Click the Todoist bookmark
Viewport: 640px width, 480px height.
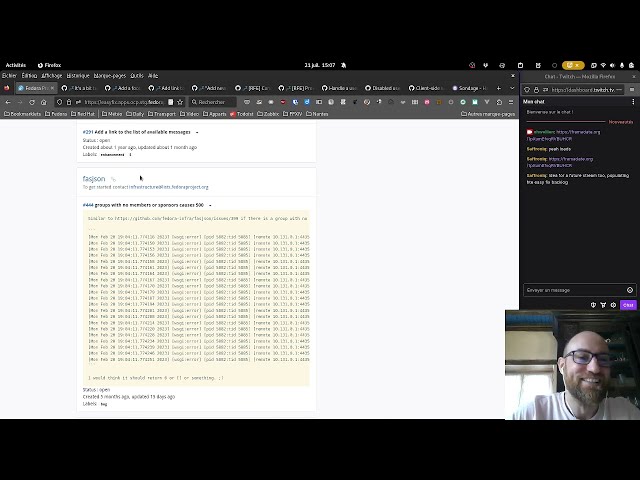[242, 114]
